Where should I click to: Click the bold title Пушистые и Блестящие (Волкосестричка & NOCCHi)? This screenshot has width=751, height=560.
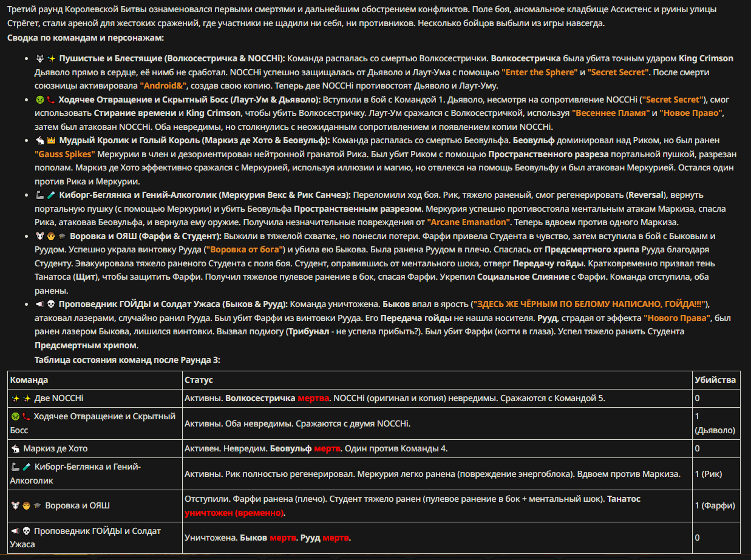click(x=172, y=58)
